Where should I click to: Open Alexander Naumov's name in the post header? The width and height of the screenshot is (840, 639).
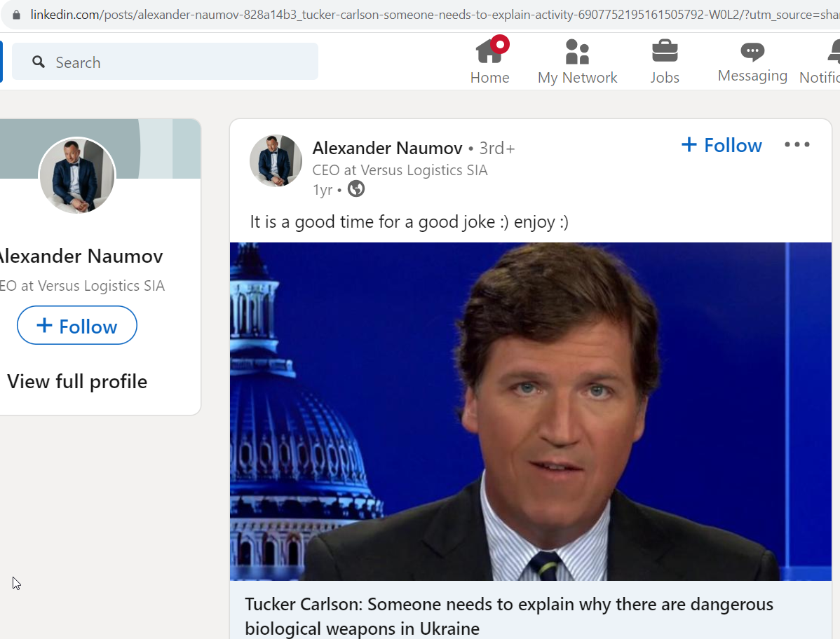click(387, 149)
